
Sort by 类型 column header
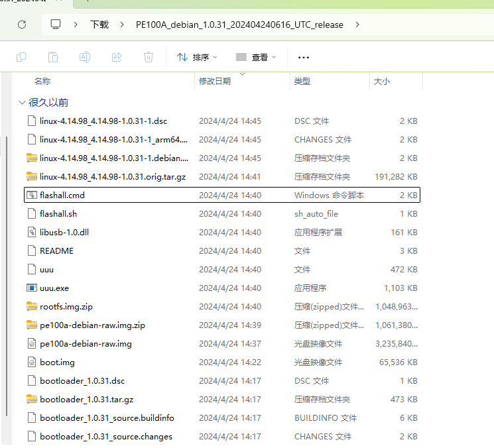pyautogui.click(x=302, y=82)
